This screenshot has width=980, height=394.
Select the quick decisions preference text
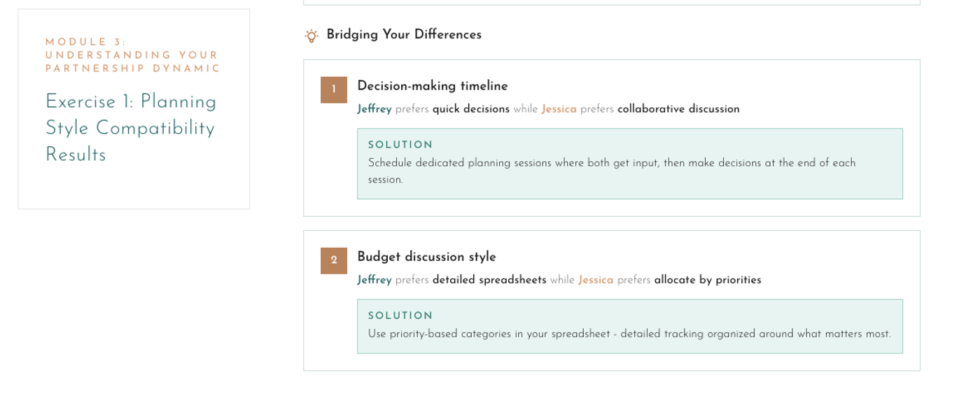[471, 108]
